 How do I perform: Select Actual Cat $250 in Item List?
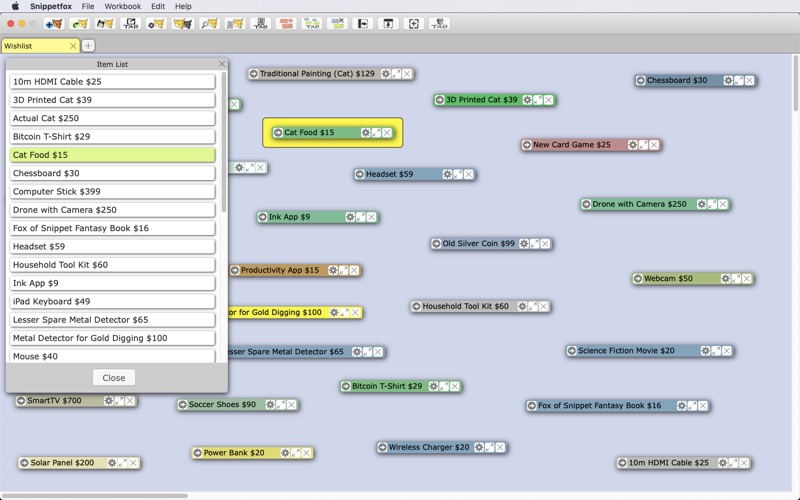(112, 118)
